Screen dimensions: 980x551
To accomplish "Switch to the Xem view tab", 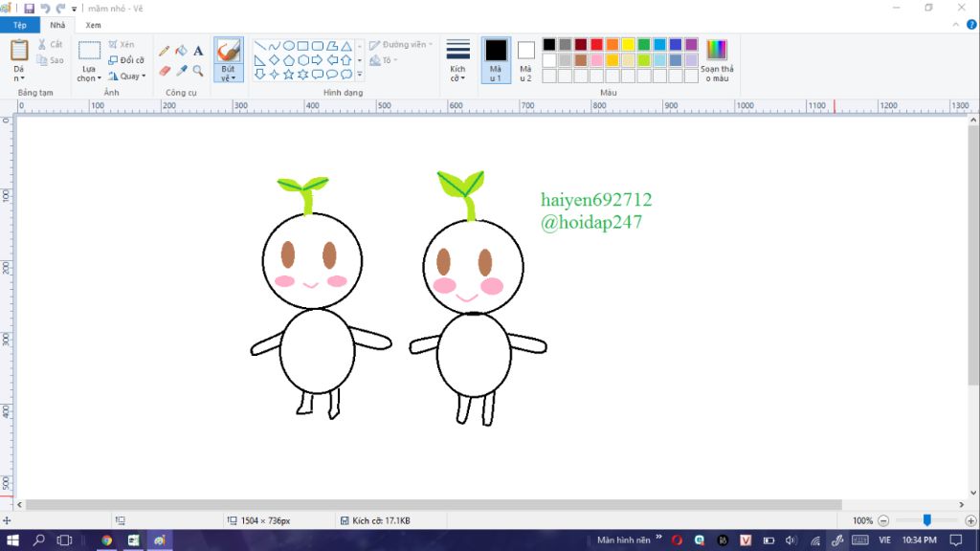I will (x=93, y=25).
